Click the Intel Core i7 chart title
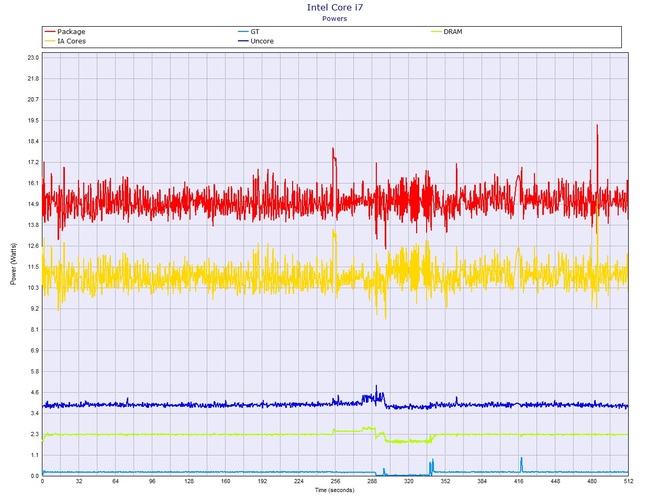Image resolution: width=670 pixels, height=502 pixels. 335,7
